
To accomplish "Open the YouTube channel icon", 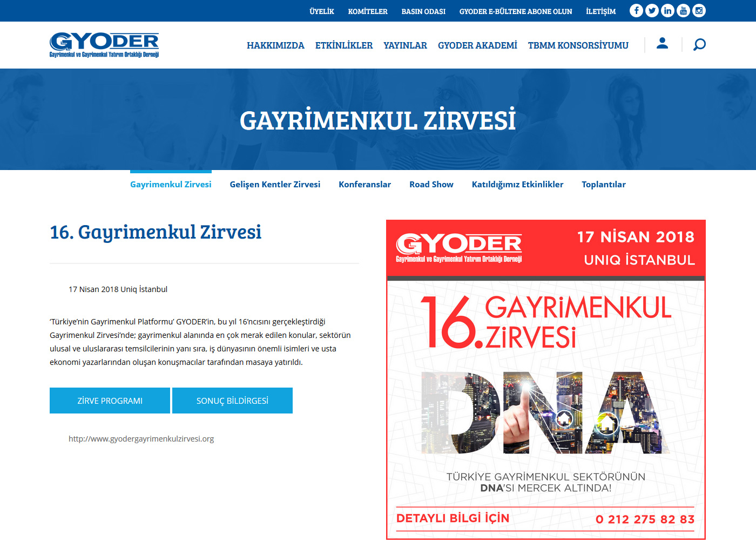I will (683, 10).
